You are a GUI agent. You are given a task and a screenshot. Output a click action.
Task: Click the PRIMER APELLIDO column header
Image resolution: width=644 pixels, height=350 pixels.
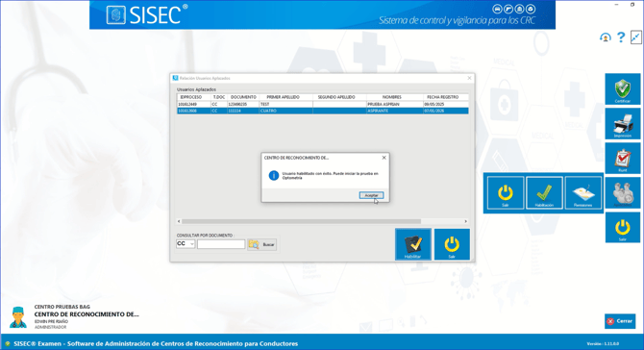click(285, 97)
